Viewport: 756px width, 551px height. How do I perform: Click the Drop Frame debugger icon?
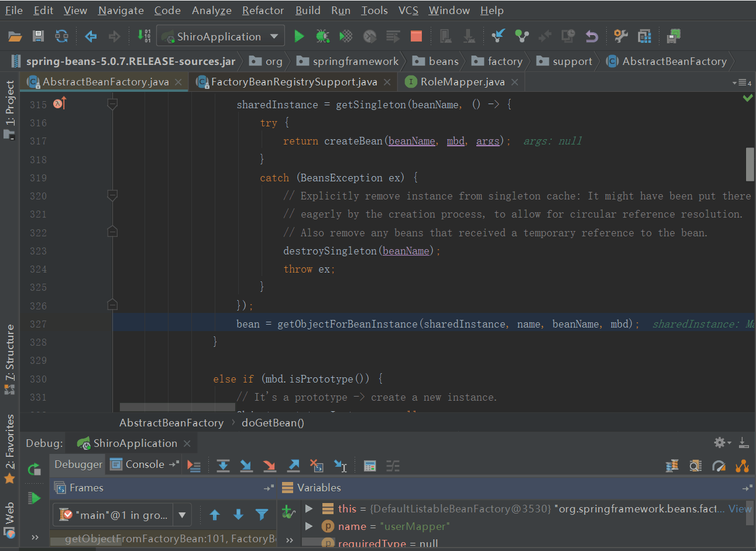pos(317,466)
